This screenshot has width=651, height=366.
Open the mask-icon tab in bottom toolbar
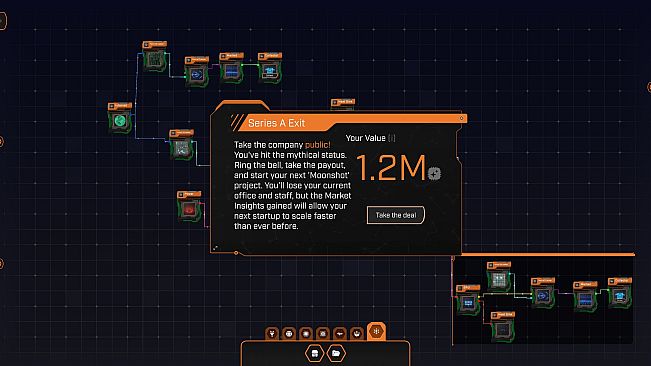(289, 333)
